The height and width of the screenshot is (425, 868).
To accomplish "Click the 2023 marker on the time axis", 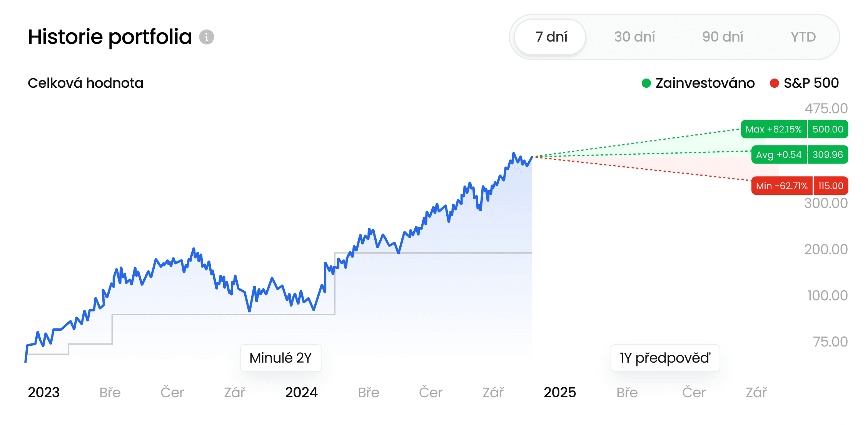I will [43, 392].
